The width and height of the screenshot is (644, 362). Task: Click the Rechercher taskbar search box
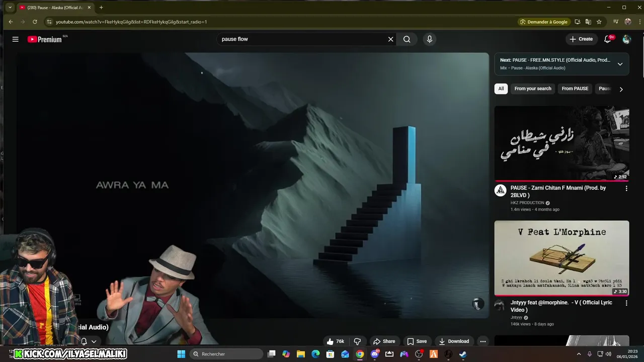226,354
